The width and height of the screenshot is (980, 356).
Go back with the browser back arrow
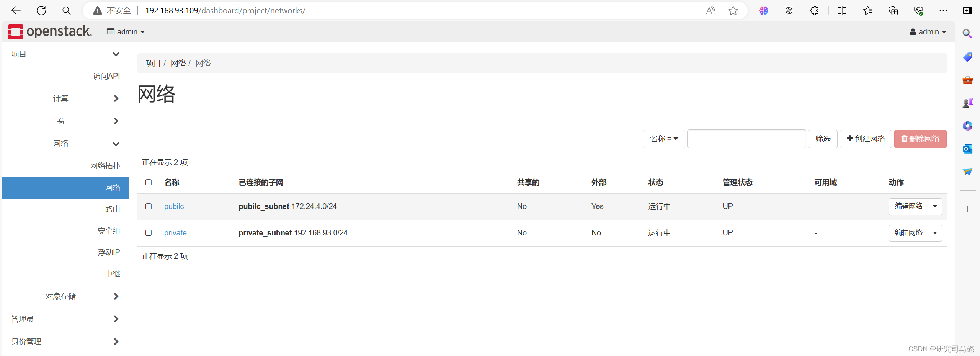[x=16, y=10]
